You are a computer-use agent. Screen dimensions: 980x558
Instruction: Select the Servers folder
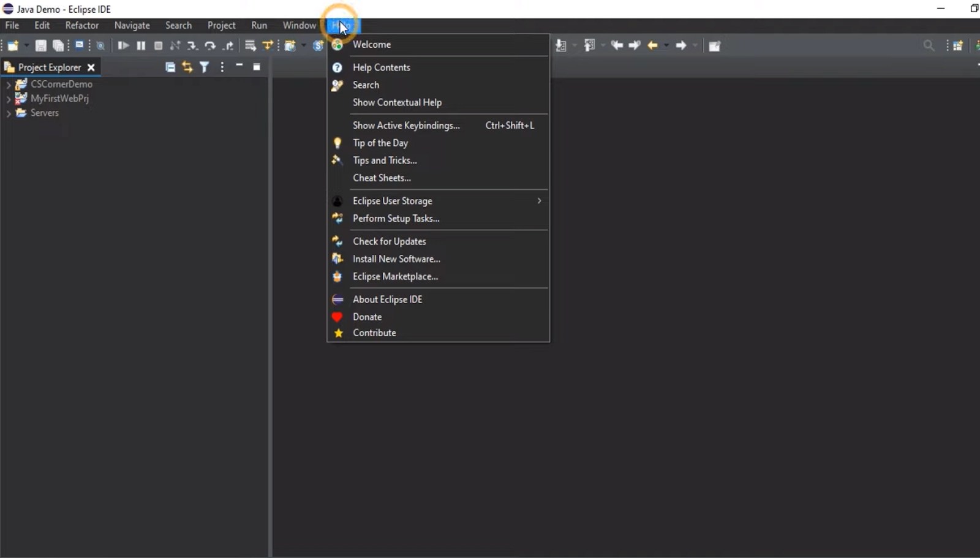point(45,113)
